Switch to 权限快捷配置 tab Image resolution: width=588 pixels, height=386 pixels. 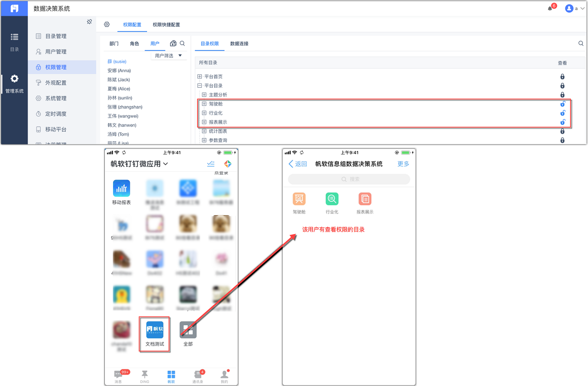[x=166, y=24]
